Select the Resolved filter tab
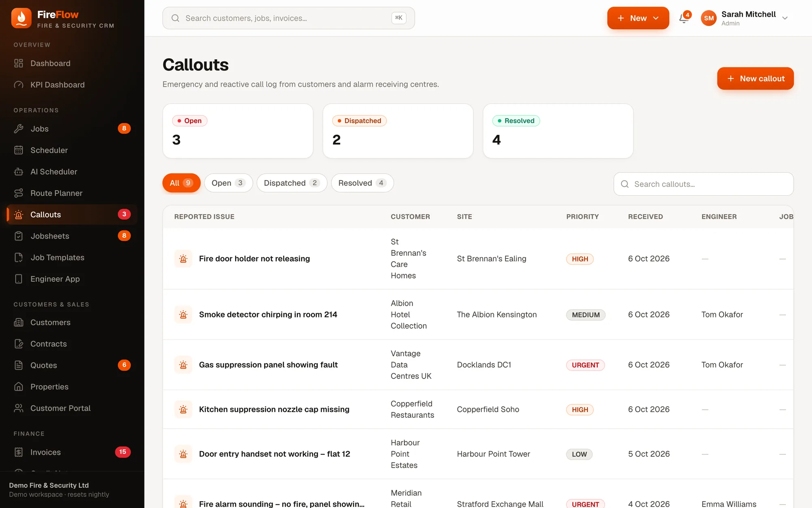 (362, 183)
